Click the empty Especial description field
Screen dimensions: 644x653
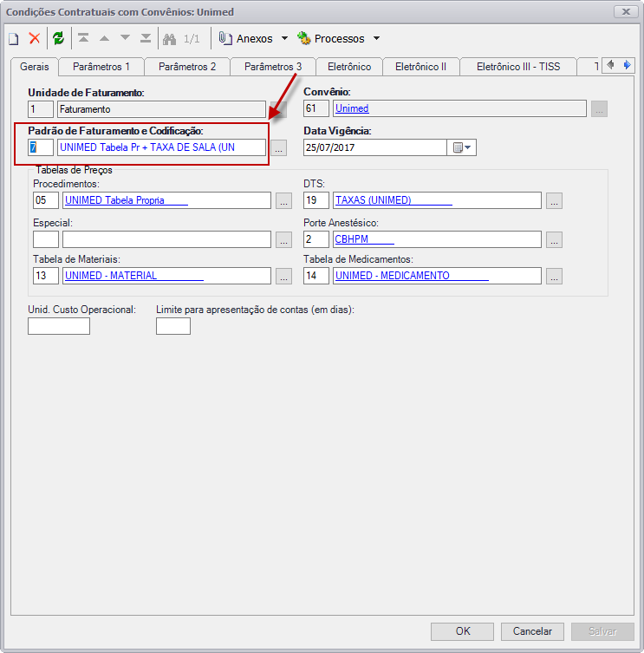pos(167,239)
